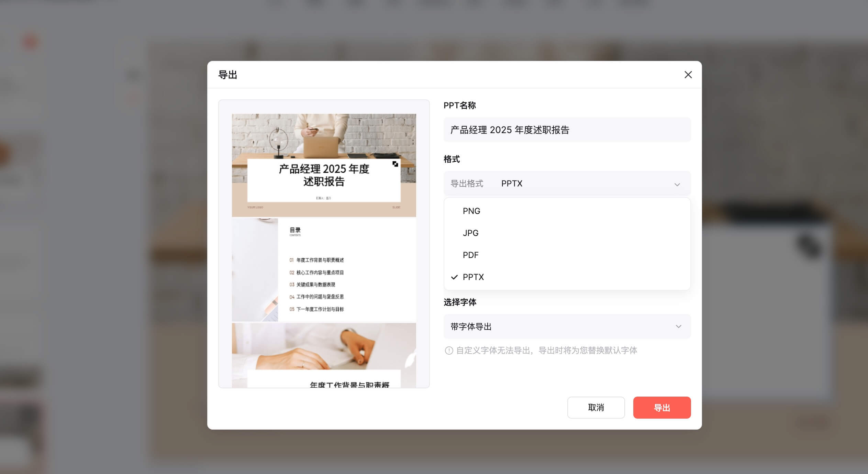Click the info icon beside custom font warning
Viewport: 868px width, 474px height.
click(449, 351)
